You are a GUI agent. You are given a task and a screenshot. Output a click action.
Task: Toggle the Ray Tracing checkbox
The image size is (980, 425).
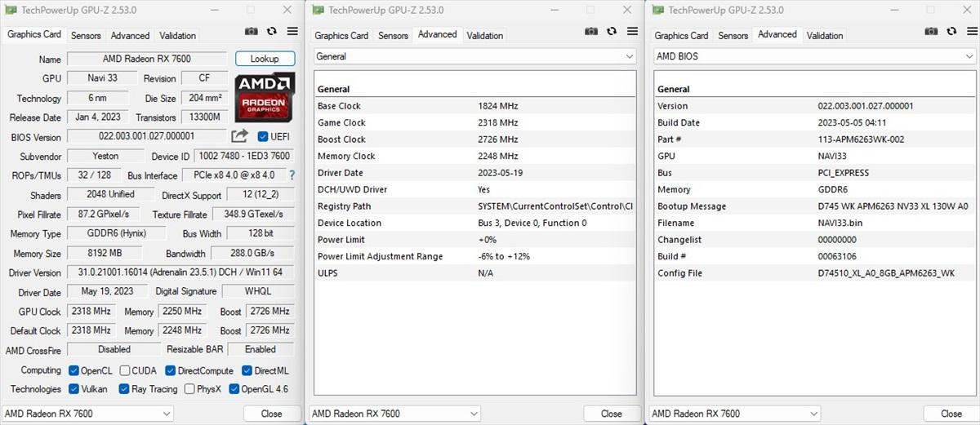coord(124,389)
